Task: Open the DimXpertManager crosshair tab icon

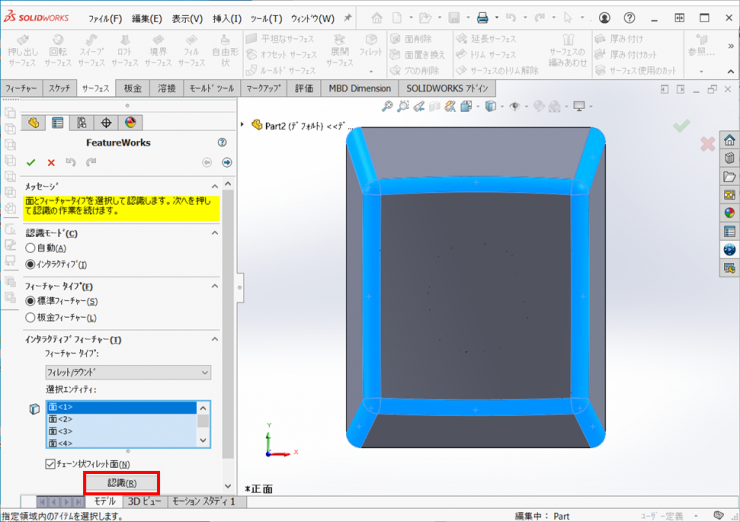Action: coord(106,123)
